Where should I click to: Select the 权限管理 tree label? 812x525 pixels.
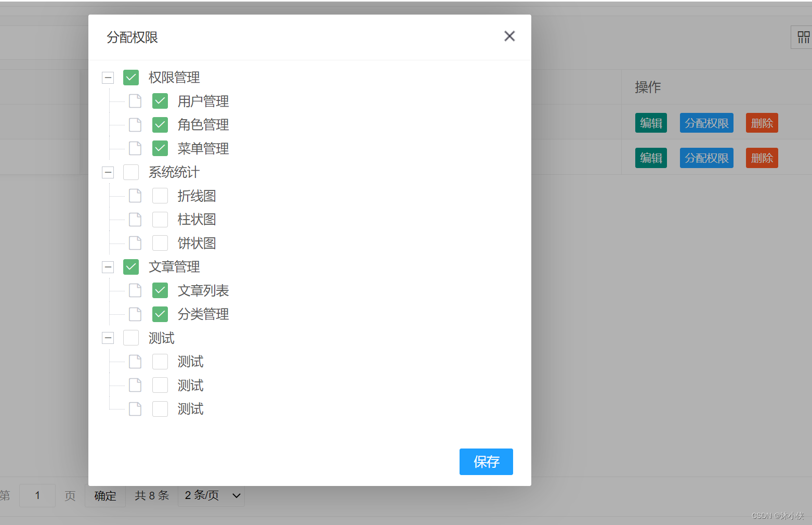tap(174, 78)
